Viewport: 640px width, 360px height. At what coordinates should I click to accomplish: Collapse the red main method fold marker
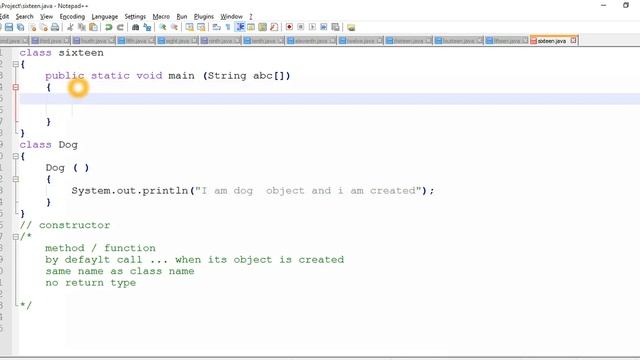click(x=16, y=87)
